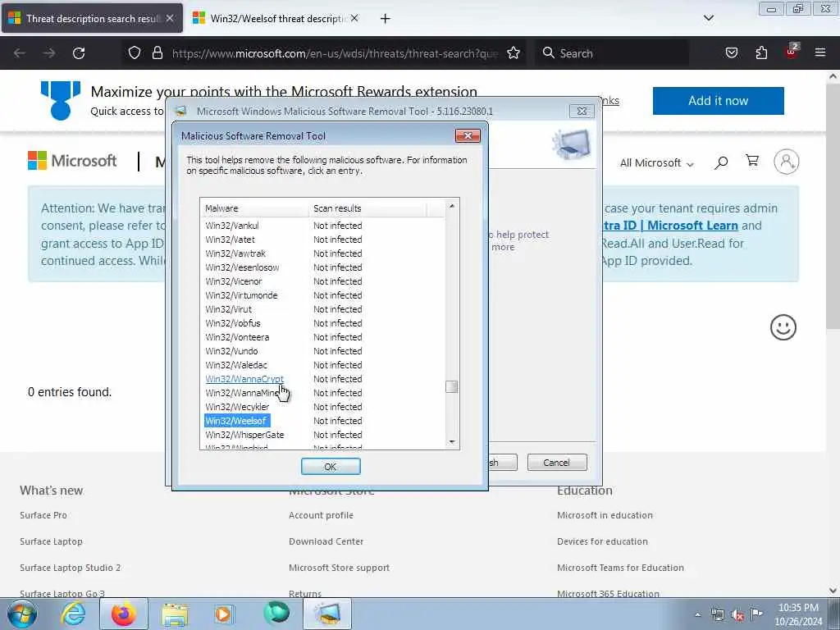Select Win32/Vundo entry
This screenshot has width=840, height=630.
pyautogui.click(x=231, y=351)
